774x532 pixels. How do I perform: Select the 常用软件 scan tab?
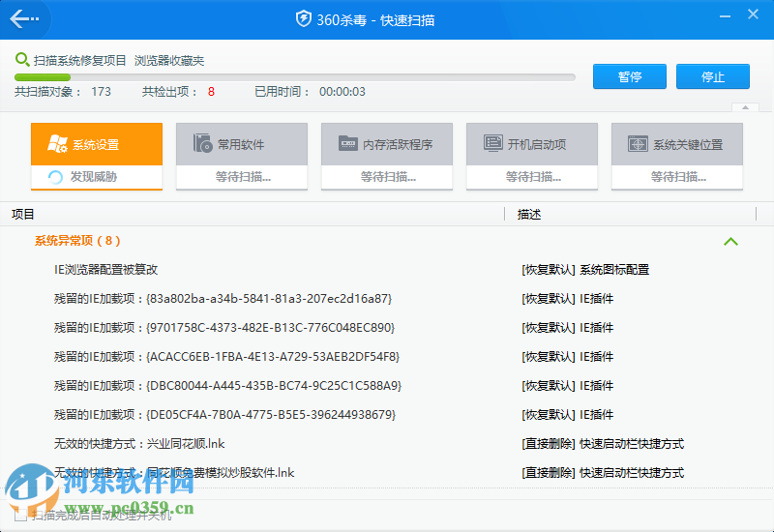tap(242, 156)
